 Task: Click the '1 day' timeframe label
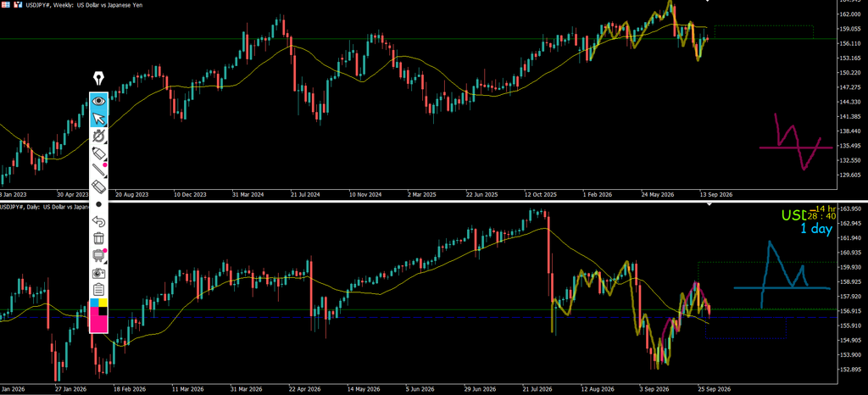[x=816, y=229]
